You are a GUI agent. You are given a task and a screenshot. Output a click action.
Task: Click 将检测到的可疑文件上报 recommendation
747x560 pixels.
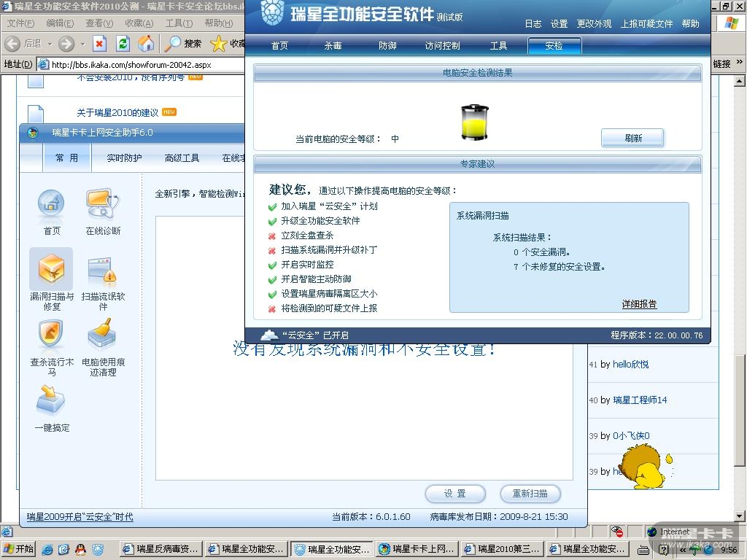(329, 308)
